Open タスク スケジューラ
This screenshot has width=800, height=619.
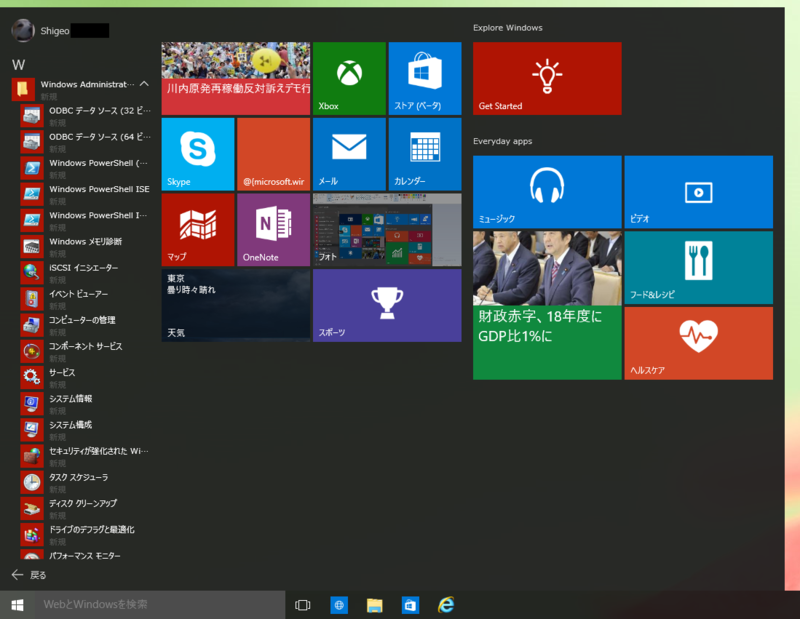(86, 482)
